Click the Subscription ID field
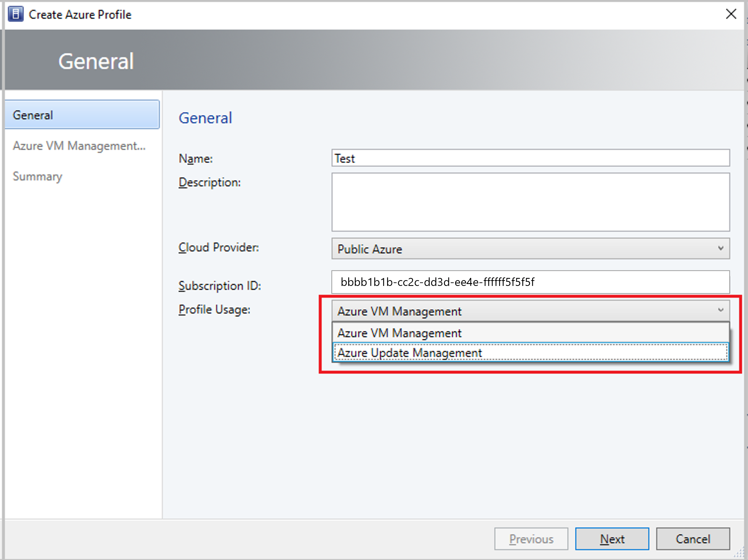This screenshot has height=560, width=748. [x=530, y=282]
